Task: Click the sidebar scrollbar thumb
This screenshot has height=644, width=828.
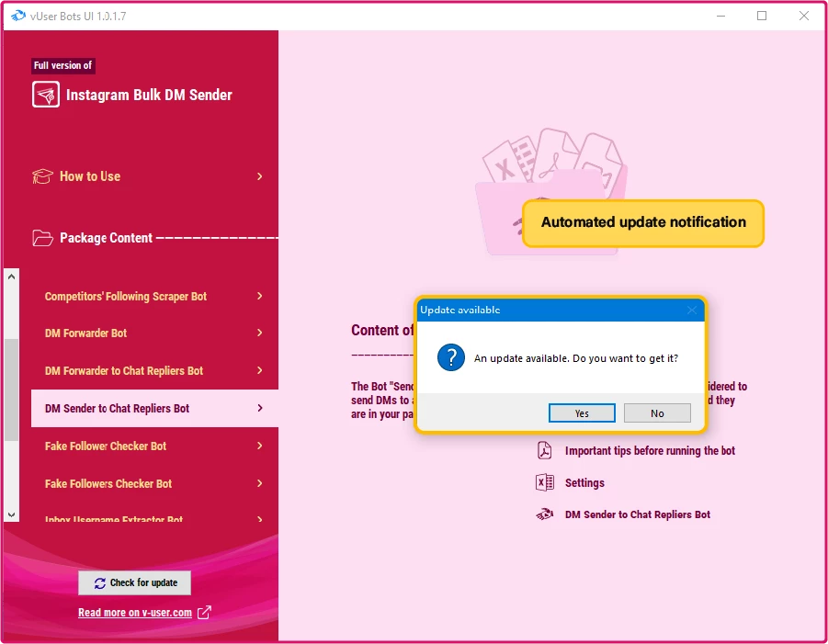Action: (x=12, y=390)
